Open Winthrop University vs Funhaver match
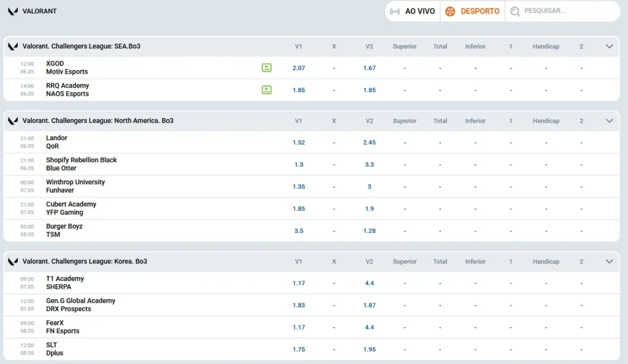This screenshot has width=628, height=364. pos(75,186)
